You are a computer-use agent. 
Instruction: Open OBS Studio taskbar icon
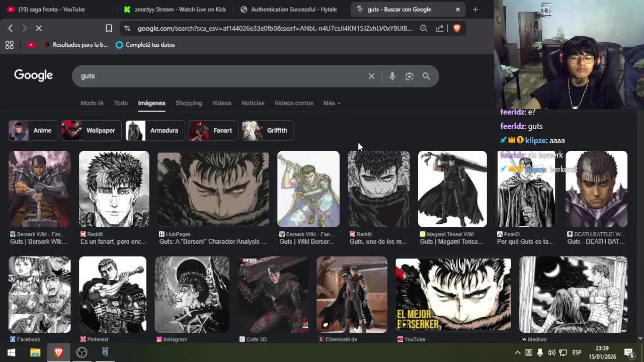point(82,352)
